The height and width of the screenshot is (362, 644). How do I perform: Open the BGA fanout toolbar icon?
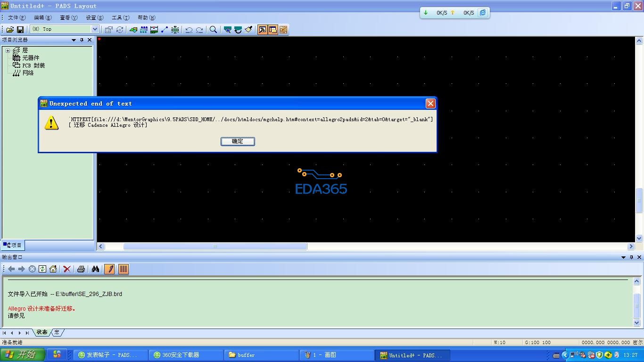point(175,29)
